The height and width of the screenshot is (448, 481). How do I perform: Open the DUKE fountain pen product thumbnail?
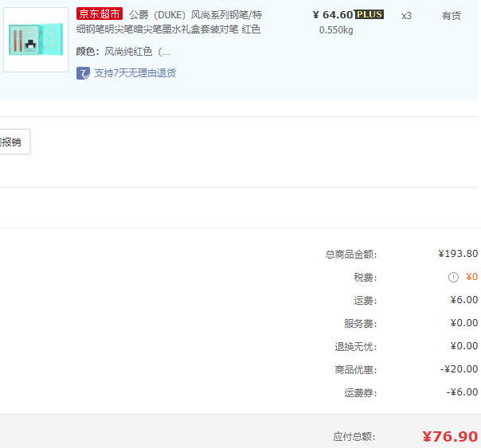[36, 40]
